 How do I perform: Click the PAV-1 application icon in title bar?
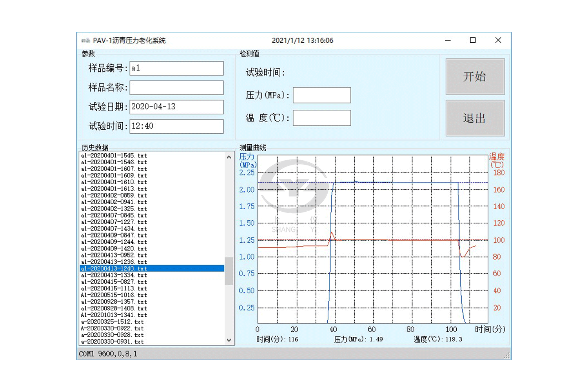(85, 40)
